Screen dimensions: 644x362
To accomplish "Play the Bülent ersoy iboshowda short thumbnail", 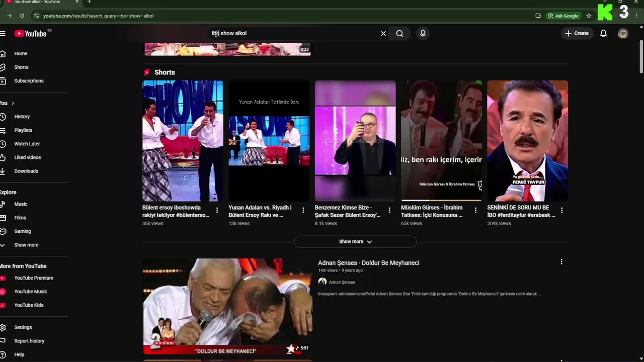I will point(183,141).
